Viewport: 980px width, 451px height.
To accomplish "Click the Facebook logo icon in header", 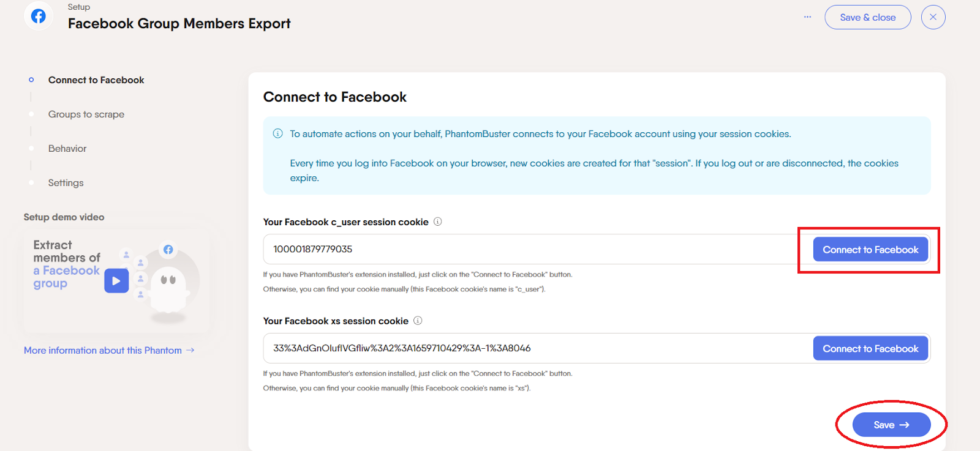I will click(39, 16).
